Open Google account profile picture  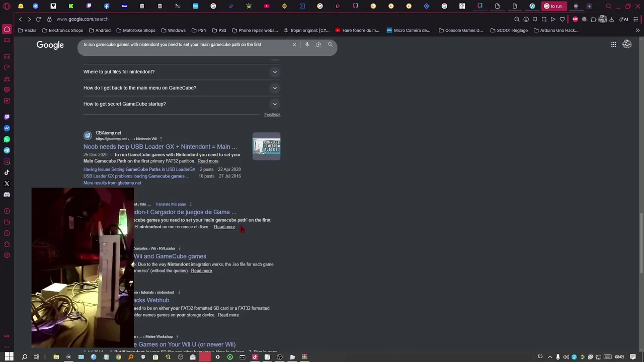click(x=627, y=45)
